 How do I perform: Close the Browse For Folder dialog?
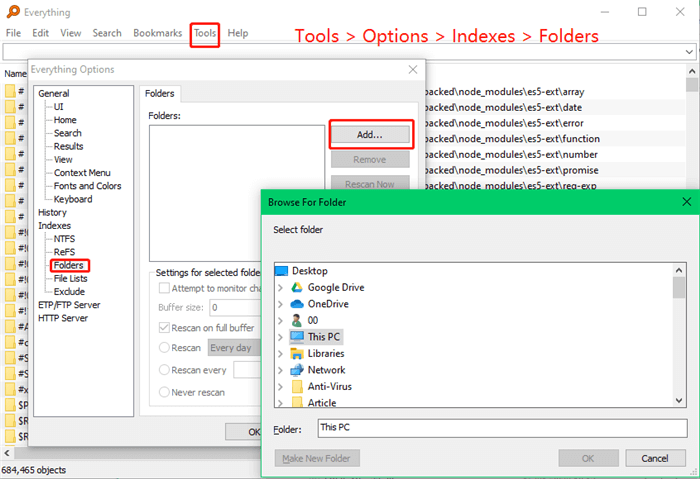(x=687, y=202)
